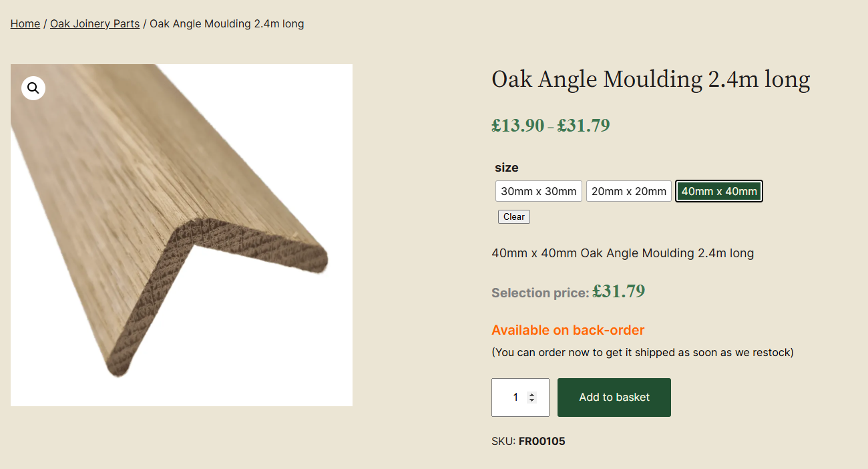
Task: Click the selection price £31.79
Action: tap(618, 291)
